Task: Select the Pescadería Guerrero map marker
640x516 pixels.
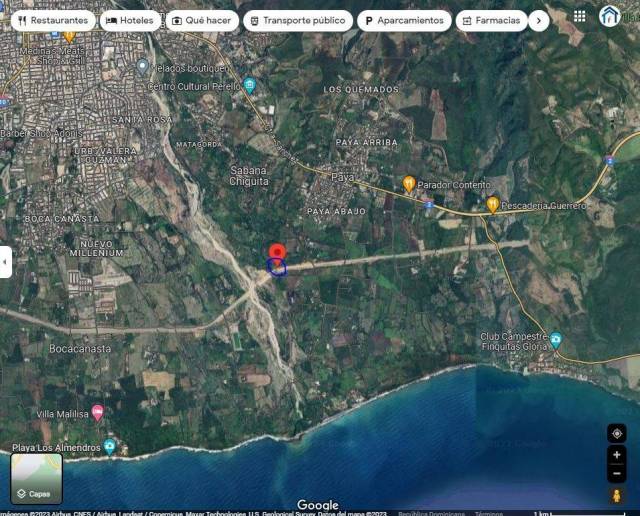Action: coord(492,204)
